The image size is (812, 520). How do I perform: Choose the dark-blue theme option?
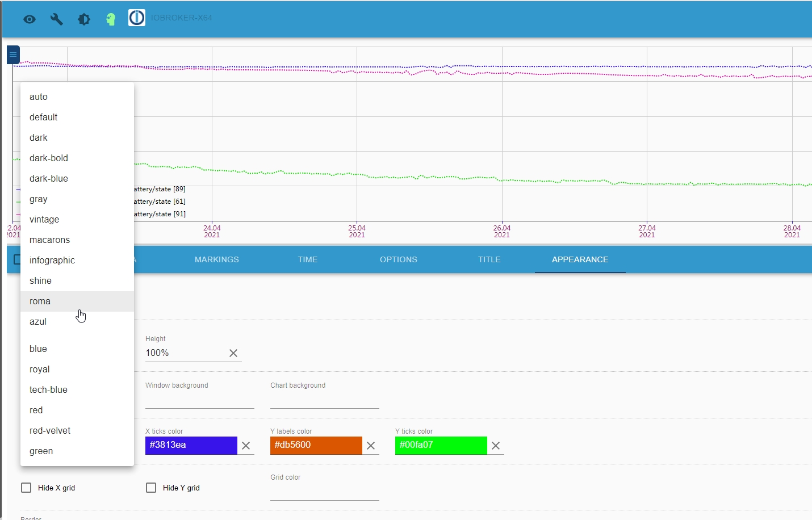point(48,178)
